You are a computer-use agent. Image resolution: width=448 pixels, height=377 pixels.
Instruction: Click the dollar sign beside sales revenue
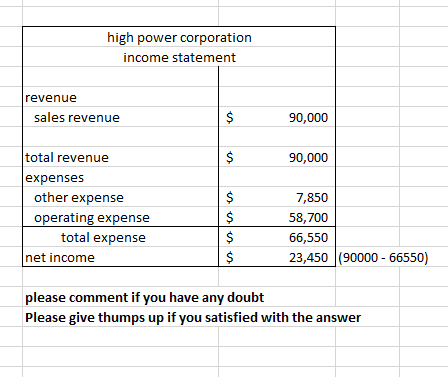pos(230,117)
